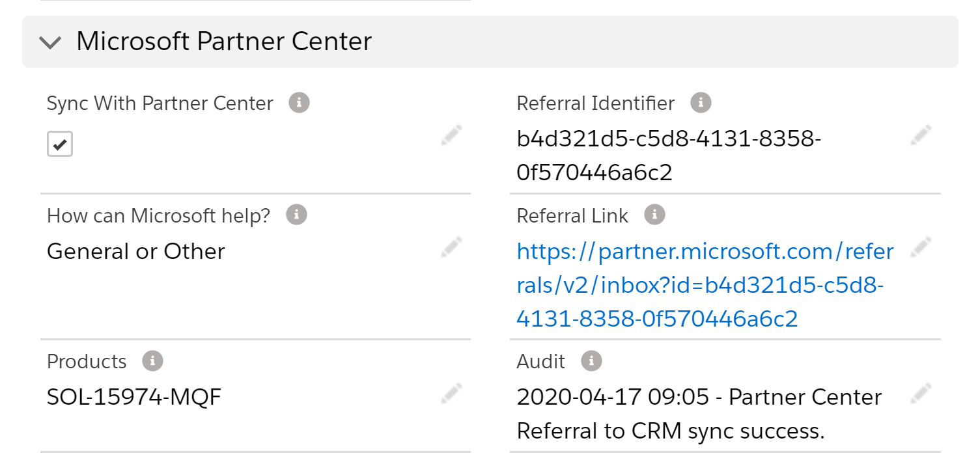Edit the Products field pencil icon
980x460 pixels.
451,393
